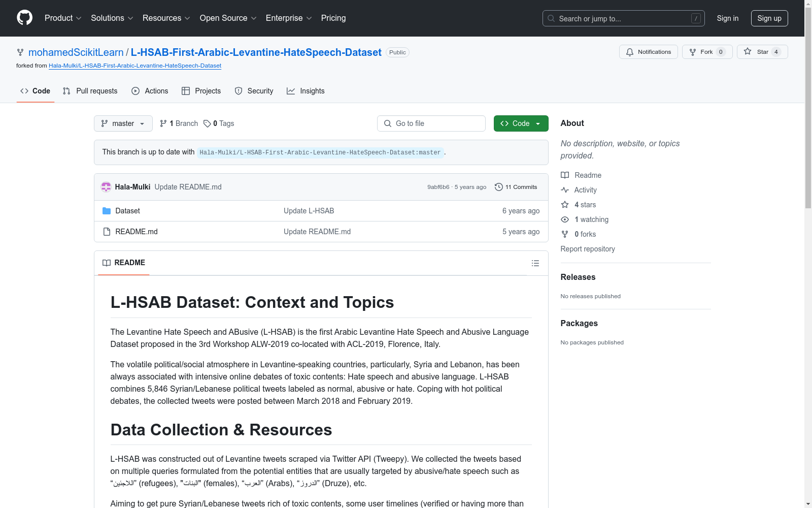View the 11 Commits history

[x=516, y=187]
